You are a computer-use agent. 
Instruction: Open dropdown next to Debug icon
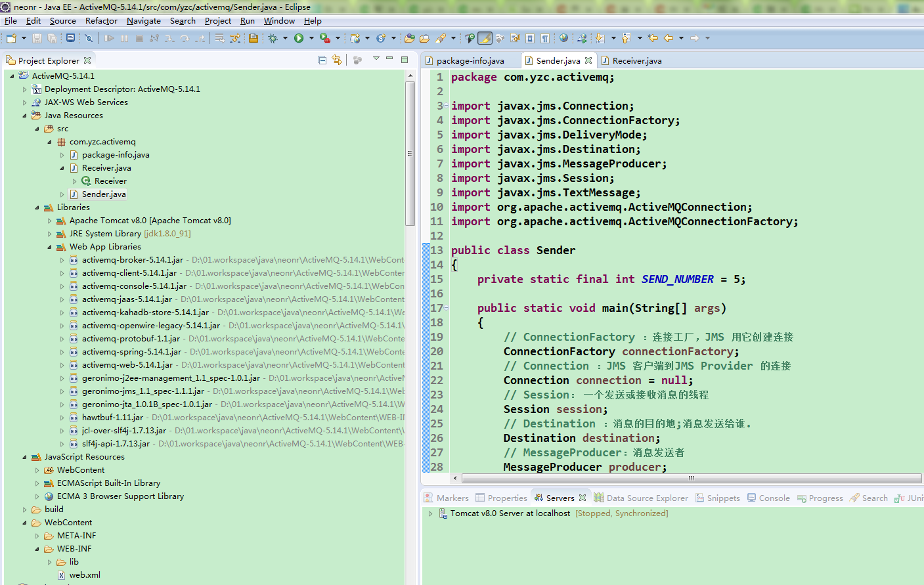pos(285,38)
